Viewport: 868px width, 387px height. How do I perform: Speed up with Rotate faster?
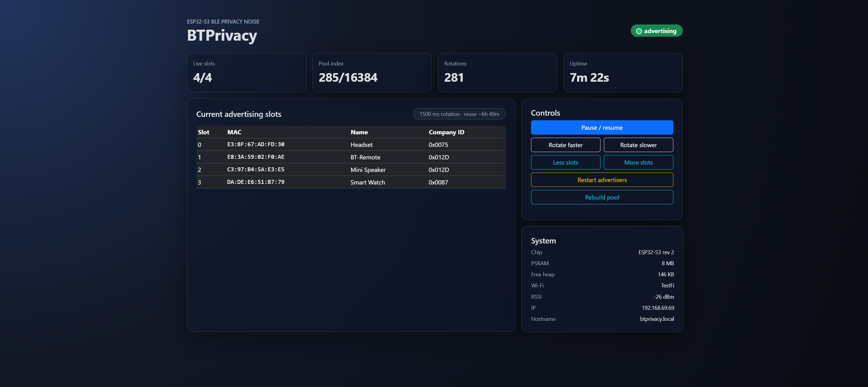pyautogui.click(x=565, y=145)
